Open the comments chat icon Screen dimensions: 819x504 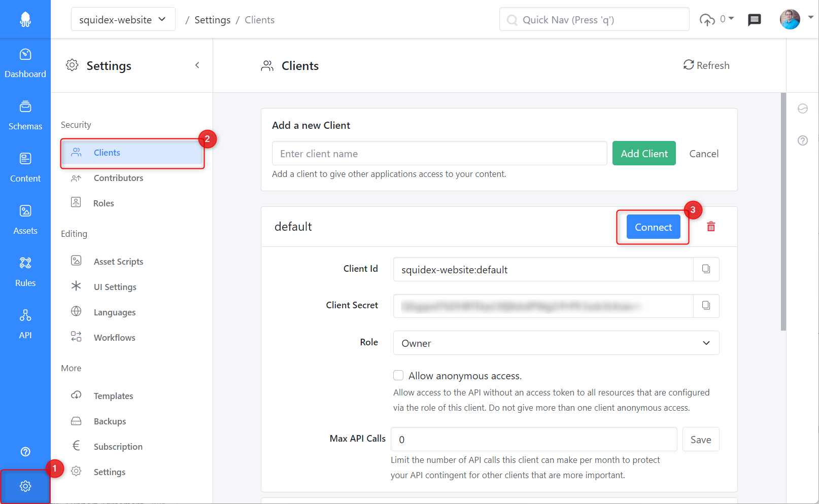tap(755, 20)
